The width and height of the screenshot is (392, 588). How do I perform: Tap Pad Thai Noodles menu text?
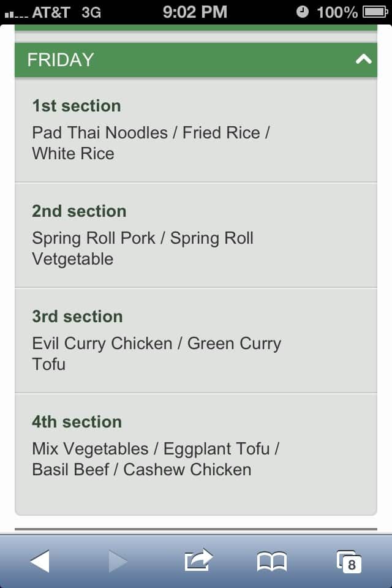[100, 133]
